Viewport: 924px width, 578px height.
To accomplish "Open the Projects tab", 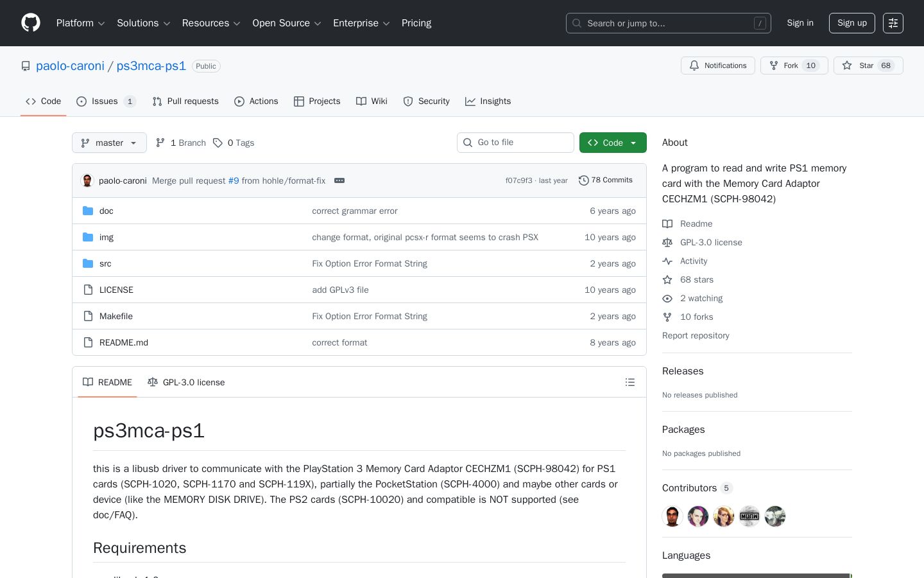I will pyautogui.click(x=317, y=101).
